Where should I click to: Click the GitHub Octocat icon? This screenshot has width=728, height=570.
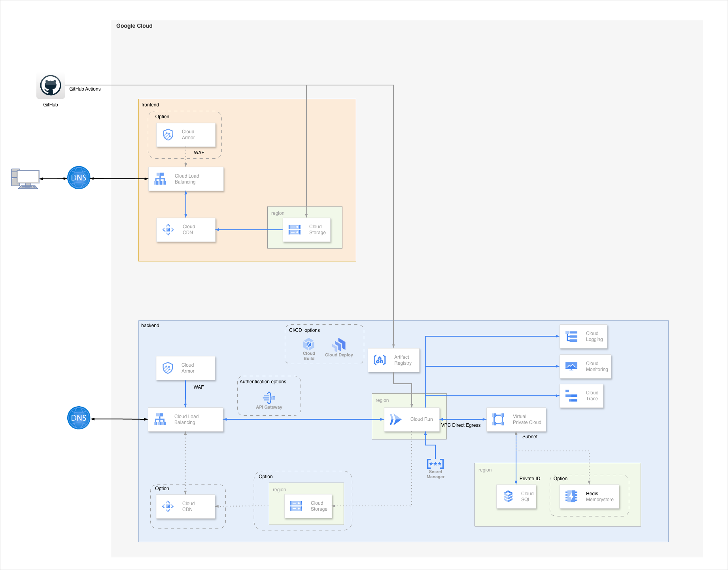51,85
